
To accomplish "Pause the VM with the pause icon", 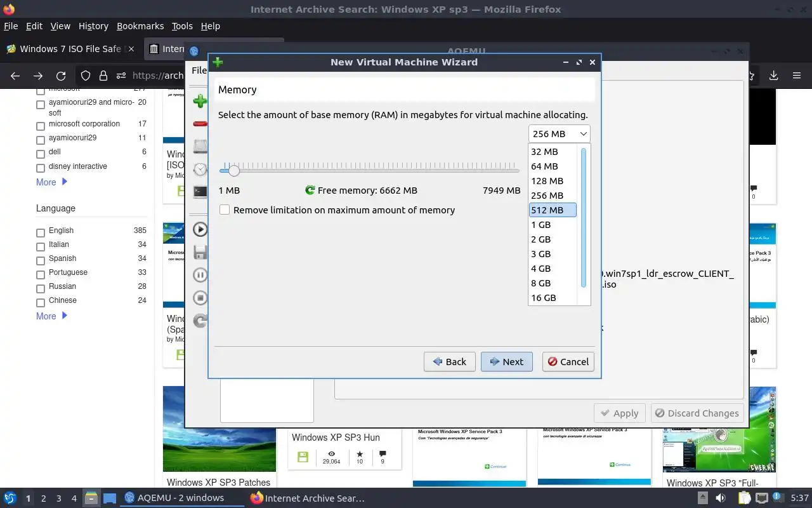I will [x=200, y=275].
